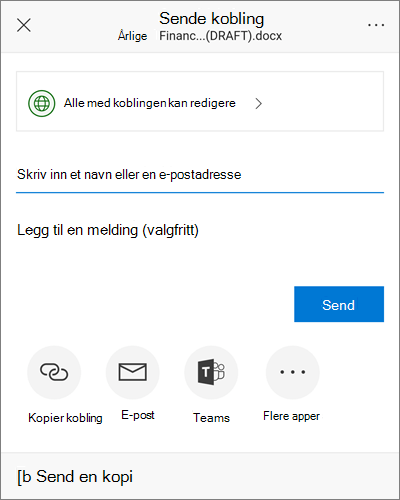400x500 pixels.
Task: Click the 'Sende kobling' dialog title
Action: pyautogui.click(x=212, y=19)
